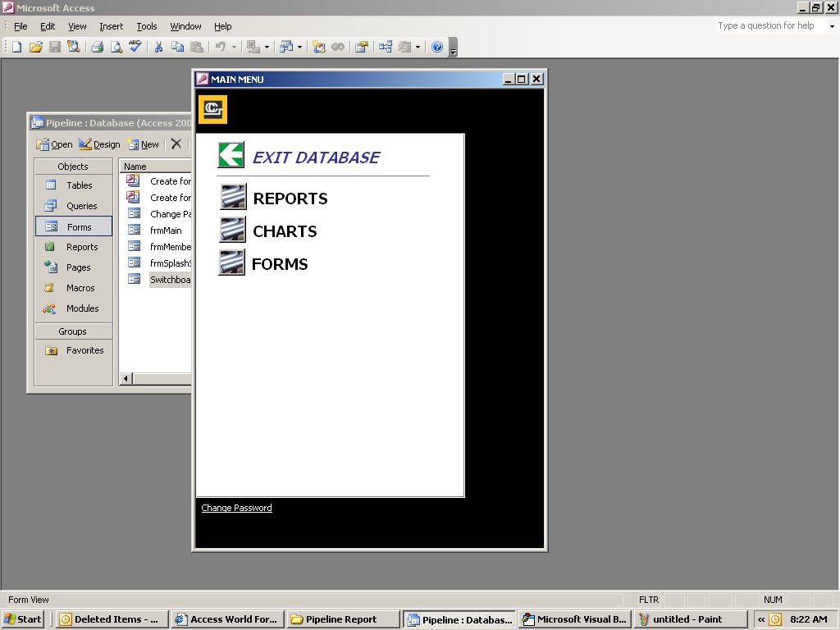Click the Cut scissors icon
Image resolution: width=840 pixels, height=630 pixels.
[158, 47]
